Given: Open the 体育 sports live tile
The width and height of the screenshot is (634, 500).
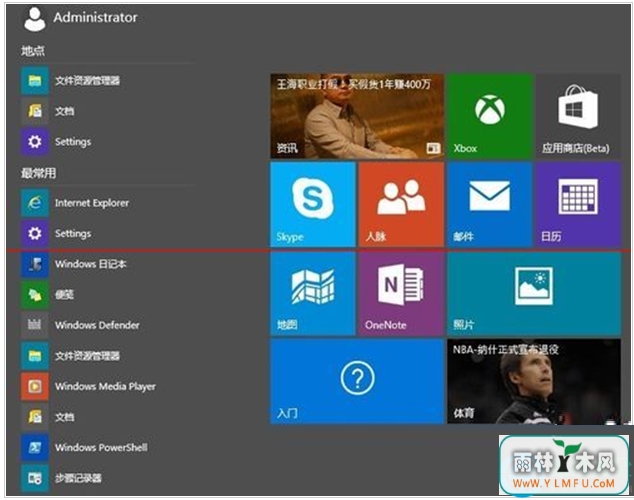Looking at the screenshot, I should [534, 381].
